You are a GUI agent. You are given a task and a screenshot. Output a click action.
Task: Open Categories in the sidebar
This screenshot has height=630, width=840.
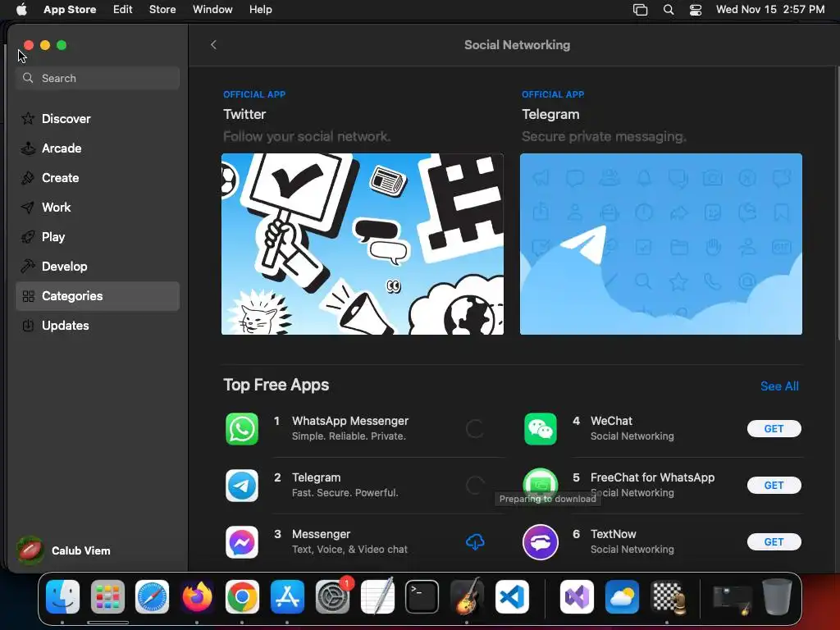pos(98,295)
